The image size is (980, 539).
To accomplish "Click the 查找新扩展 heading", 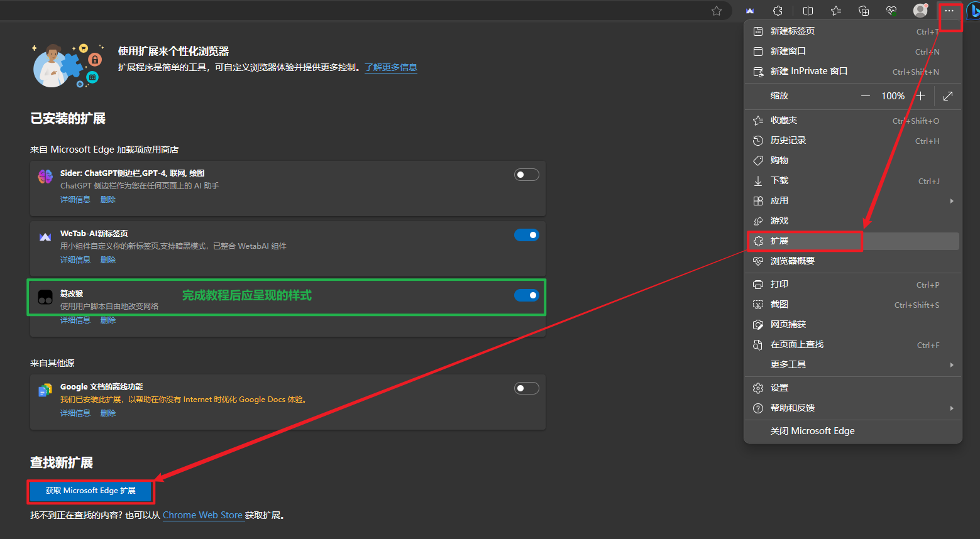I will 62,462.
